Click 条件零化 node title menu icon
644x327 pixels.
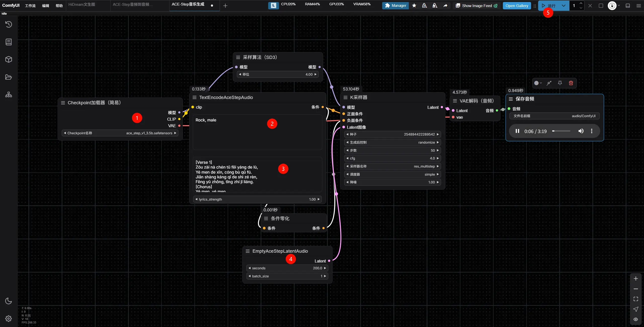point(266,218)
